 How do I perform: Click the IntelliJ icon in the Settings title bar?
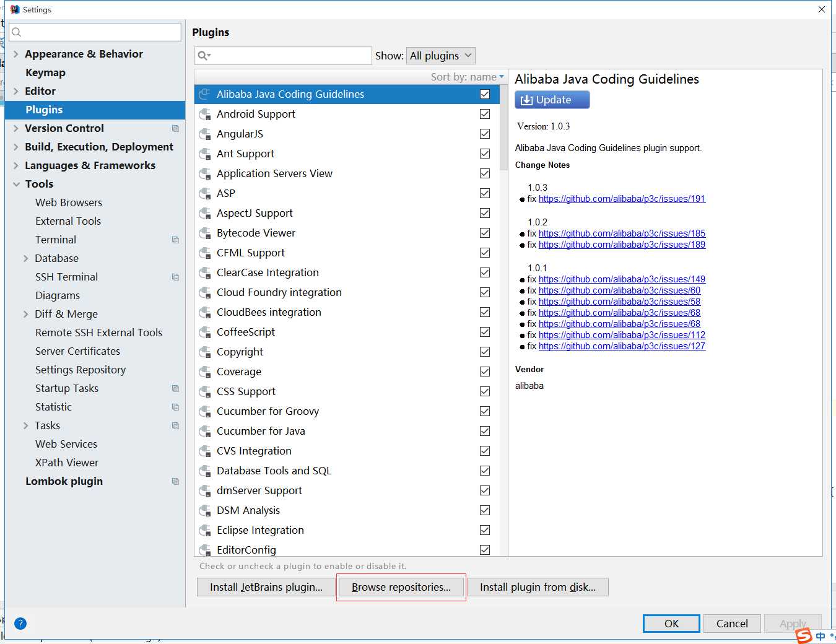click(x=15, y=9)
